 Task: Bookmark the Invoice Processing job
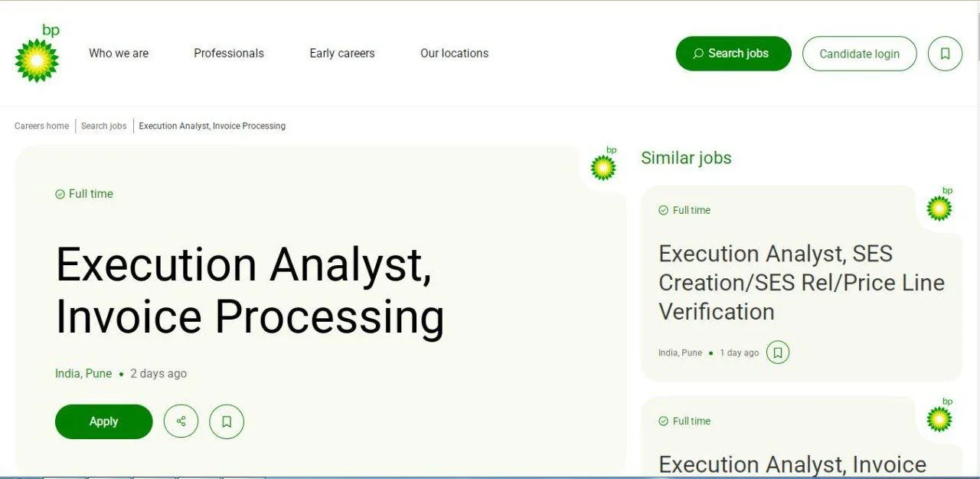[227, 422]
